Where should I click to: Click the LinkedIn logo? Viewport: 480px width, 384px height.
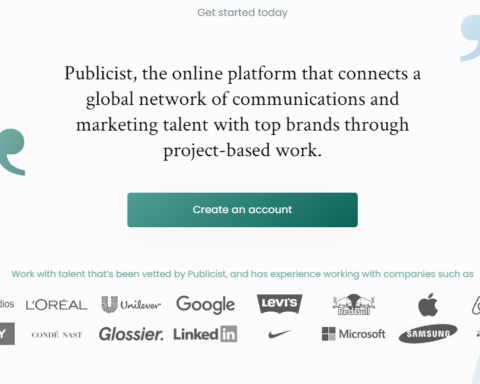205,334
